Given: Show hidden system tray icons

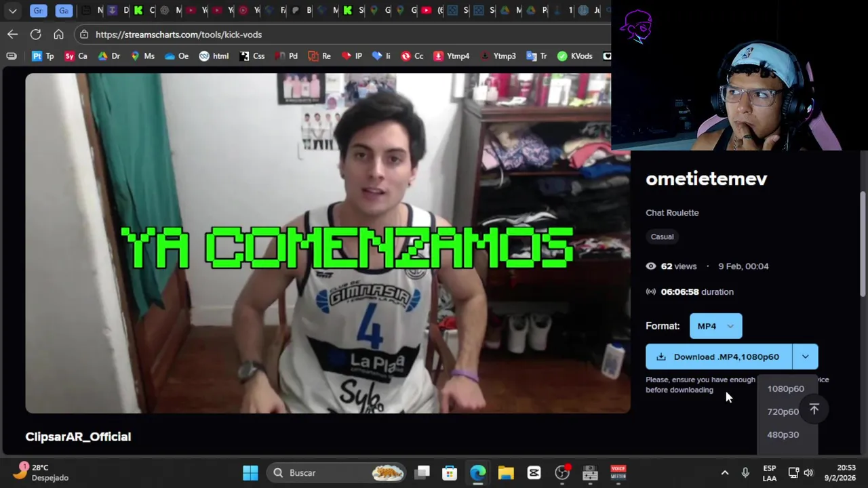Looking at the screenshot, I should [x=725, y=472].
